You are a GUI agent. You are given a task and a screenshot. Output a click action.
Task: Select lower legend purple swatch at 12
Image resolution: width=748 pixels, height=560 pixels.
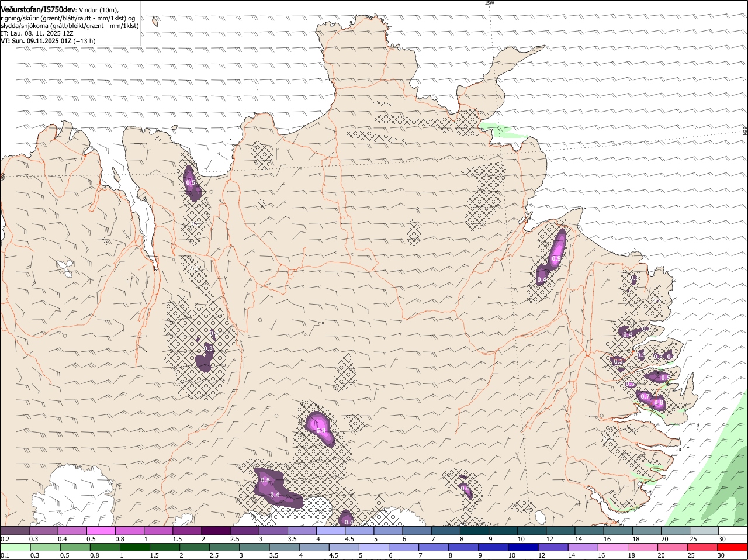pos(553,547)
